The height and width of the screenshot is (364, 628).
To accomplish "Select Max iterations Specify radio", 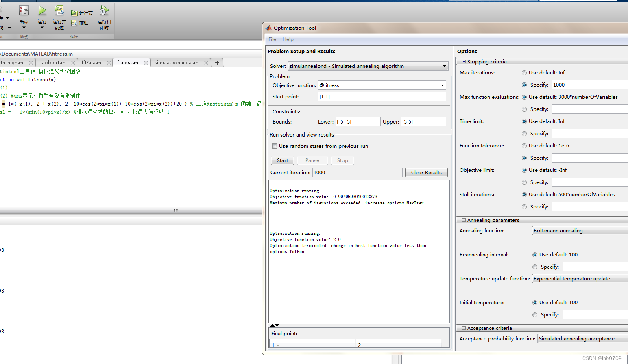I will point(524,85).
